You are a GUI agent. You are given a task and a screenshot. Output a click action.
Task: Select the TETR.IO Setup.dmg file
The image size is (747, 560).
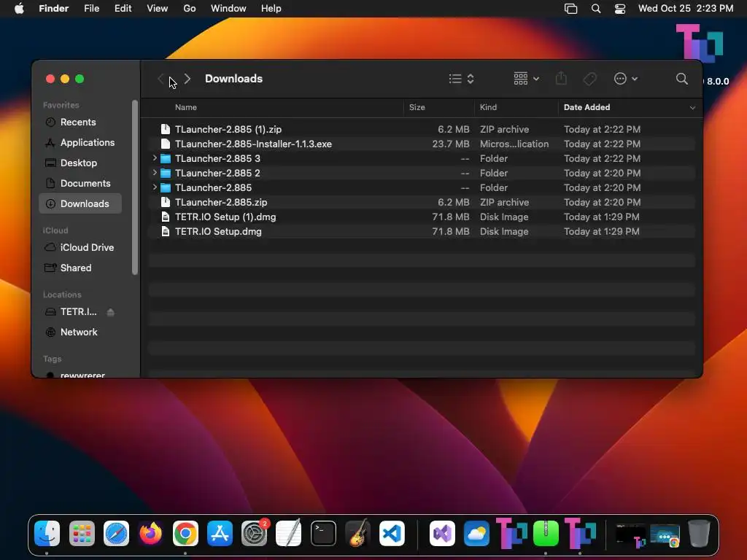422,231
